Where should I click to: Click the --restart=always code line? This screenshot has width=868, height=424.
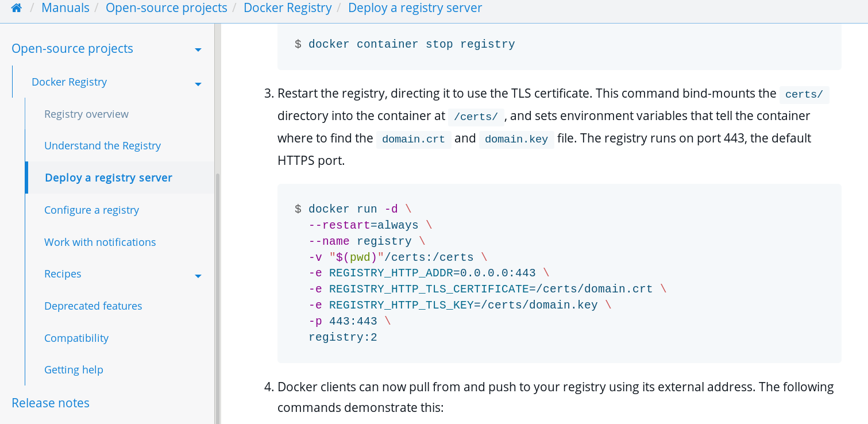(370, 225)
